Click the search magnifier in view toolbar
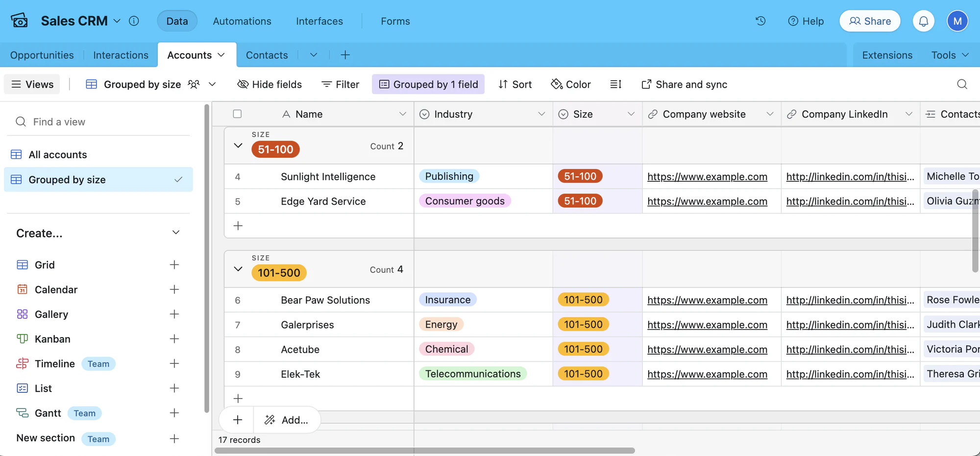Screen dimensions: 980x456 click(962, 84)
